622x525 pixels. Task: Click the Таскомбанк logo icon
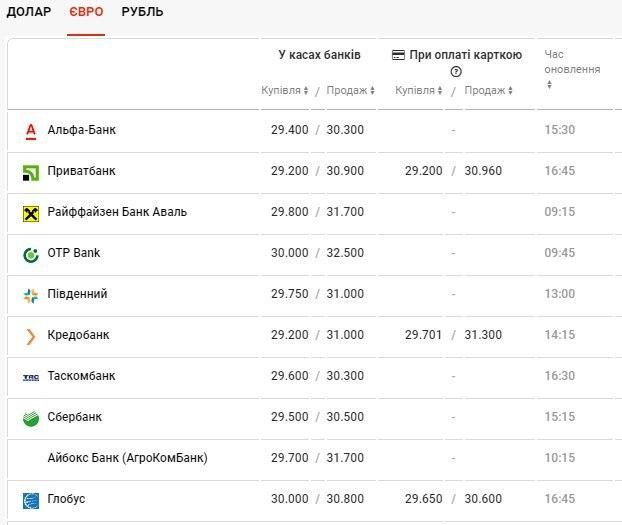point(30,377)
